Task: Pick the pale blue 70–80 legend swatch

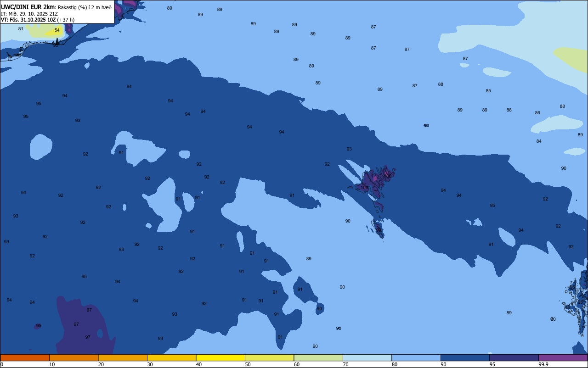Action: tap(367, 357)
